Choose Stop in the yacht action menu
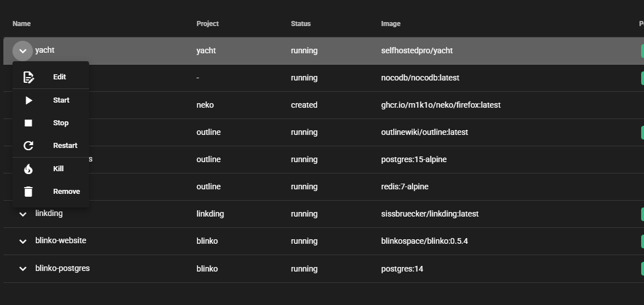 coord(51,123)
